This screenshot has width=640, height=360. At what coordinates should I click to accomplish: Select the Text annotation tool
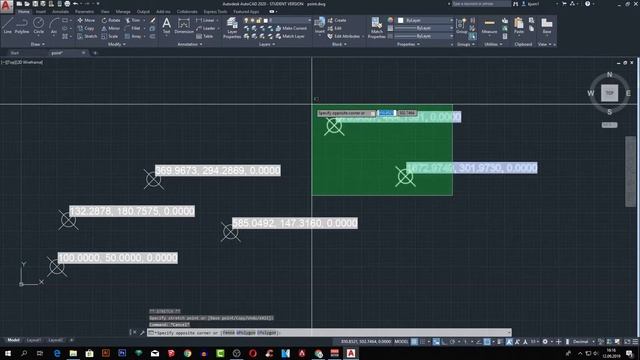tap(166, 26)
